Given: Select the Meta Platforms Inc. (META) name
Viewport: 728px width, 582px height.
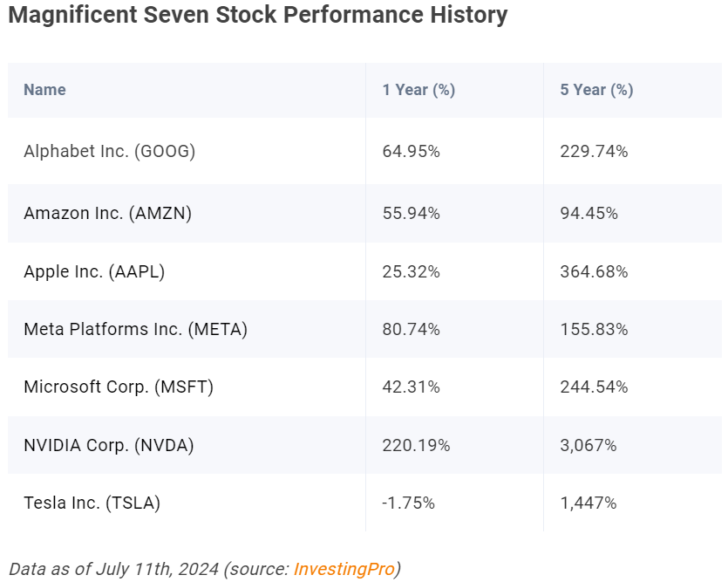Looking at the screenshot, I should tap(135, 329).
